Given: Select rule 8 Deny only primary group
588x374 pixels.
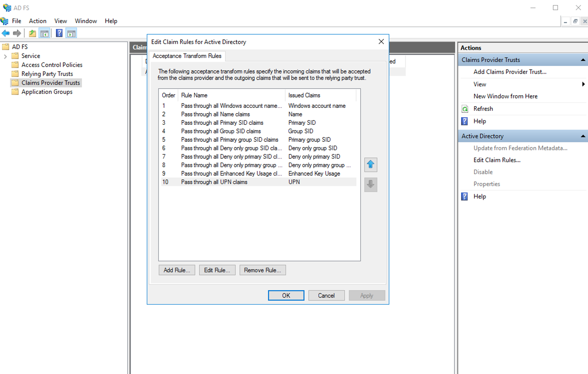Looking at the screenshot, I should [259, 165].
